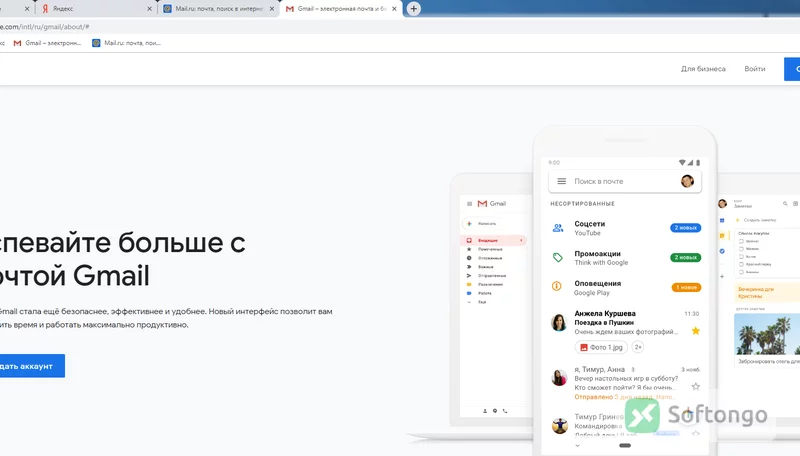This screenshot has width=800, height=456.
Task: Click the orange 1 новое badge
Action: tap(686, 288)
